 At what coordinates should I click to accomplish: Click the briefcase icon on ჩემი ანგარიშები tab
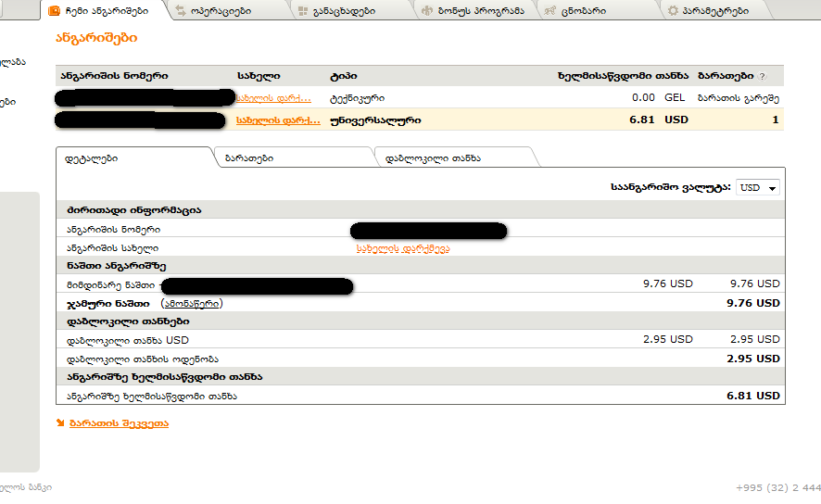click(x=54, y=10)
